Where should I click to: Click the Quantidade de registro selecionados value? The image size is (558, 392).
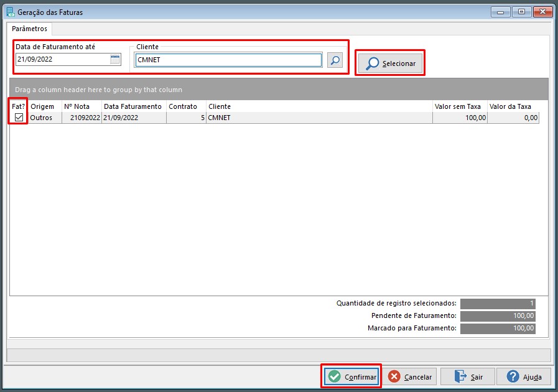tap(498, 304)
